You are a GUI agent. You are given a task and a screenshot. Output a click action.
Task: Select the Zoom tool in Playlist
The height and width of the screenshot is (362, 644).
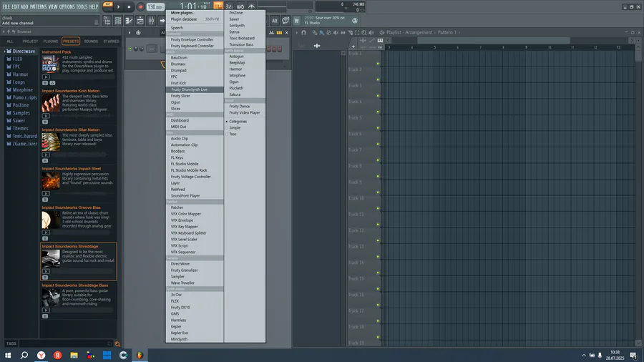tap(364, 32)
